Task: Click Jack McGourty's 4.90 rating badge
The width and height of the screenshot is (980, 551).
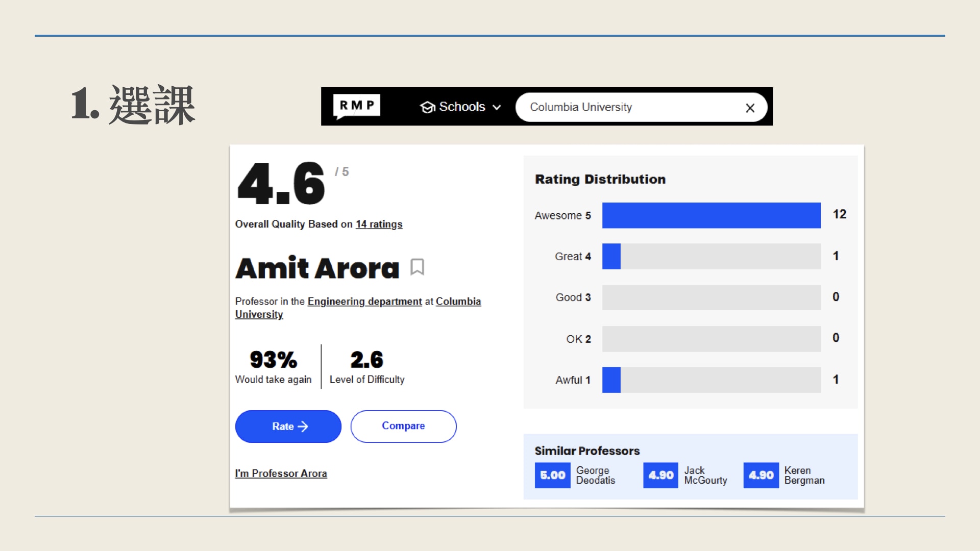Action: point(660,475)
